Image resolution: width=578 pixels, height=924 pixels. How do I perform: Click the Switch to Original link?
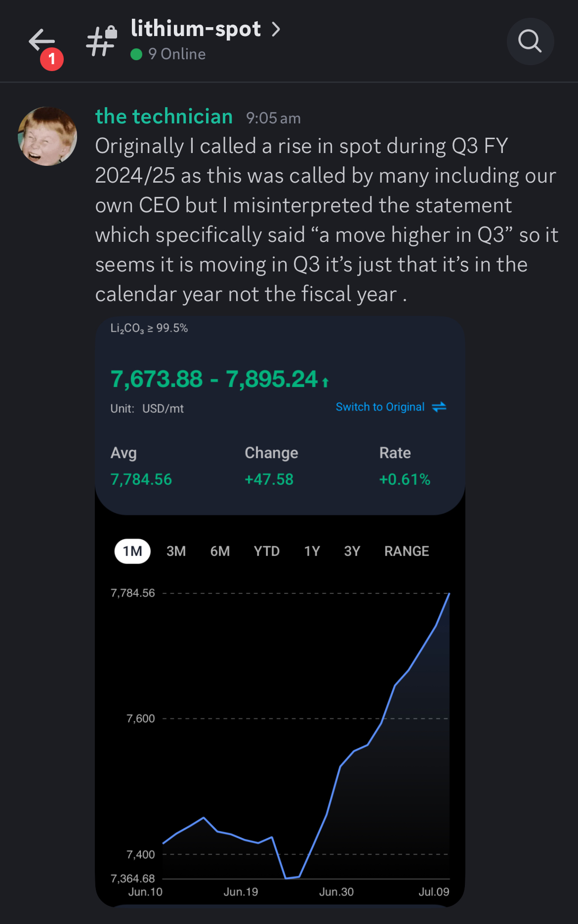click(x=380, y=407)
